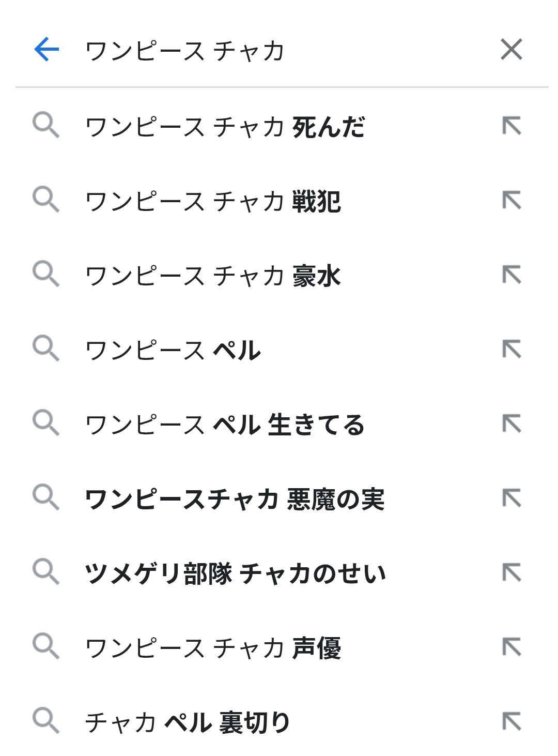This screenshot has width=558, height=756.
Task: Tap the arrow icon next to 豪水
Action: click(512, 275)
